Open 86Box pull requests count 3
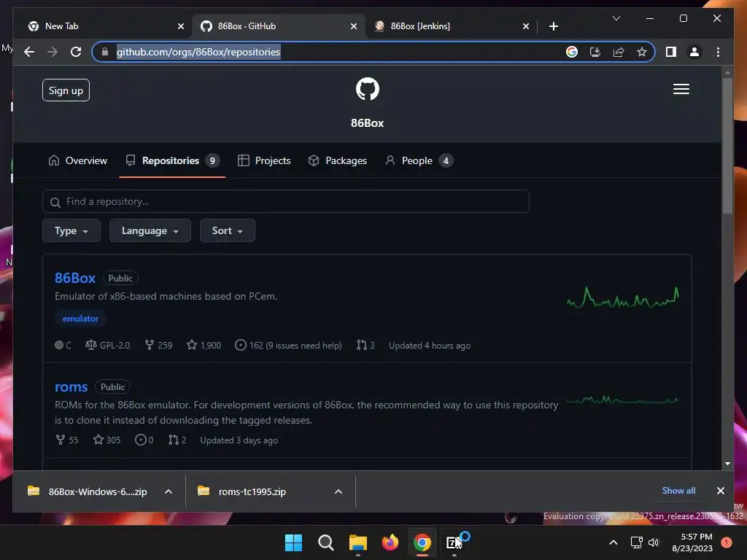 pyautogui.click(x=365, y=345)
